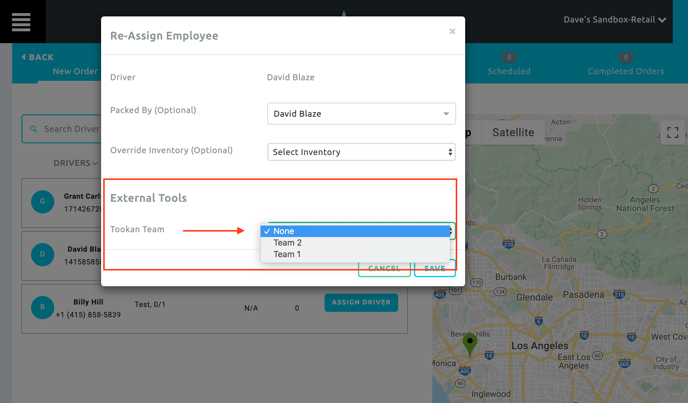Switch to the Scheduled tab
The height and width of the screenshot is (403, 688).
pos(509,65)
